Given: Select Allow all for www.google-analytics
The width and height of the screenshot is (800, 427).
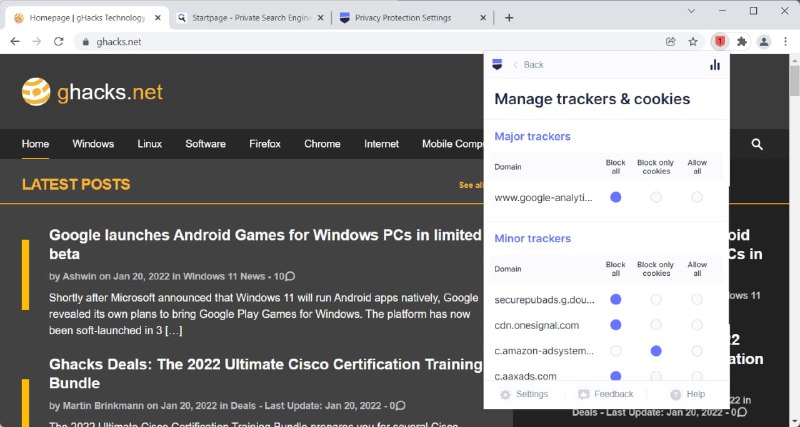Looking at the screenshot, I should 697,197.
